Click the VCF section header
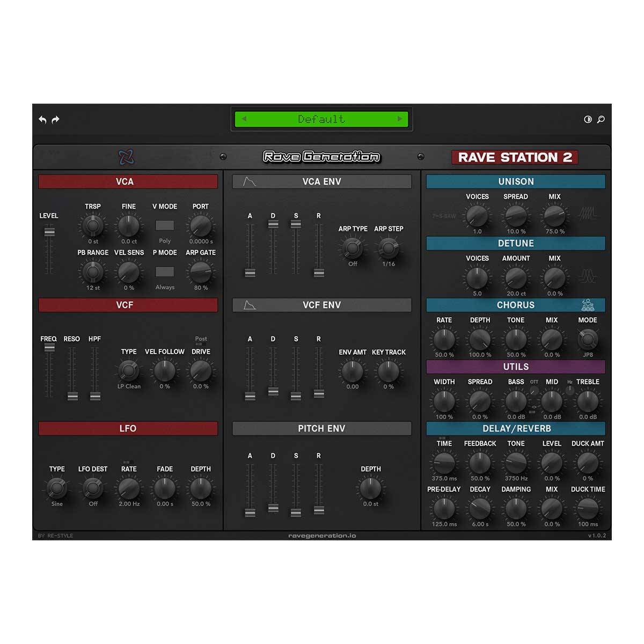This screenshot has height=644, width=644. 128,305
